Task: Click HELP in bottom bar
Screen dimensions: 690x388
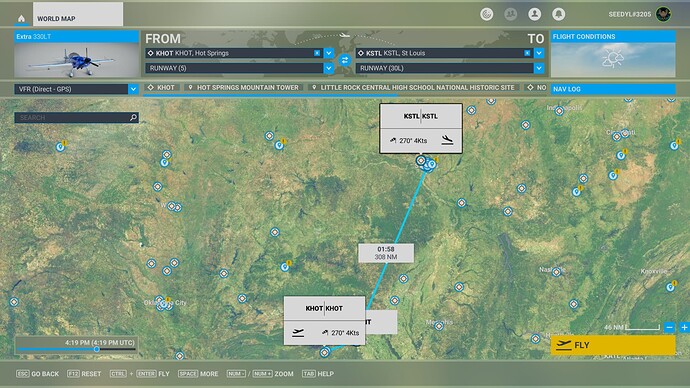Action: click(x=318, y=374)
